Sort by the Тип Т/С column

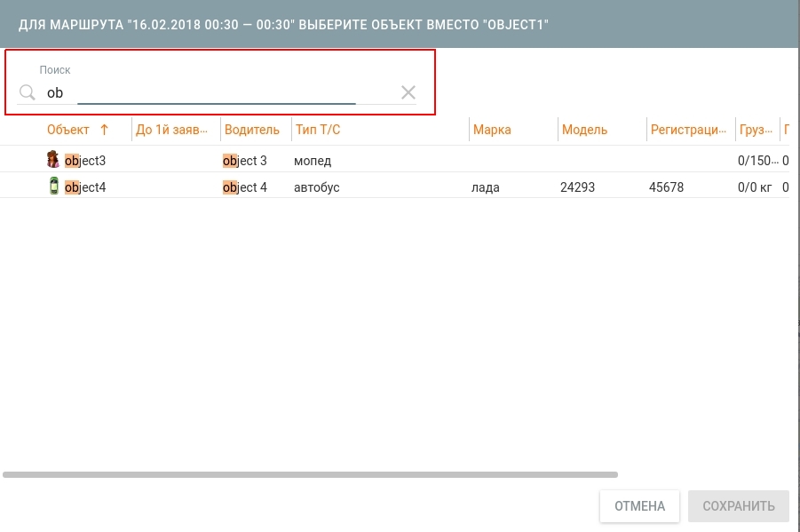click(318, 130)
